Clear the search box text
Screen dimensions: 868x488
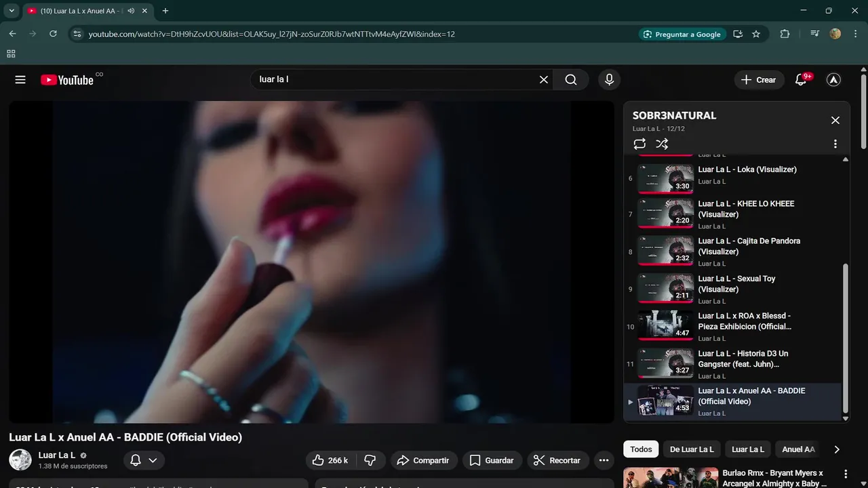click(x=543, y=80)
